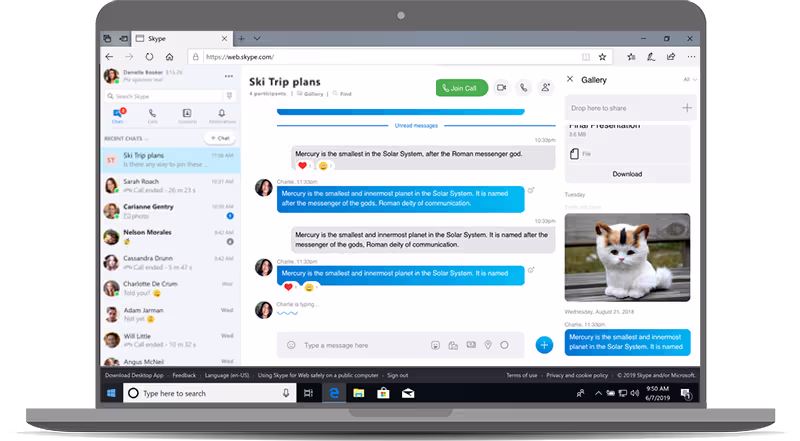Screen dimensions: 800x441
Task: Start an audio call with phone icon
Action: [523, 88]
